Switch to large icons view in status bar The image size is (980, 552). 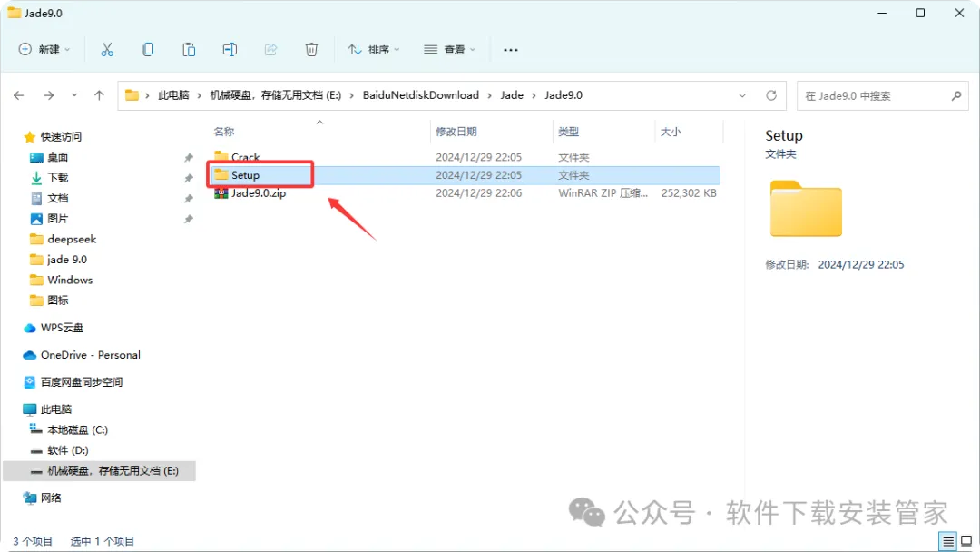click(x=966, y=541)
